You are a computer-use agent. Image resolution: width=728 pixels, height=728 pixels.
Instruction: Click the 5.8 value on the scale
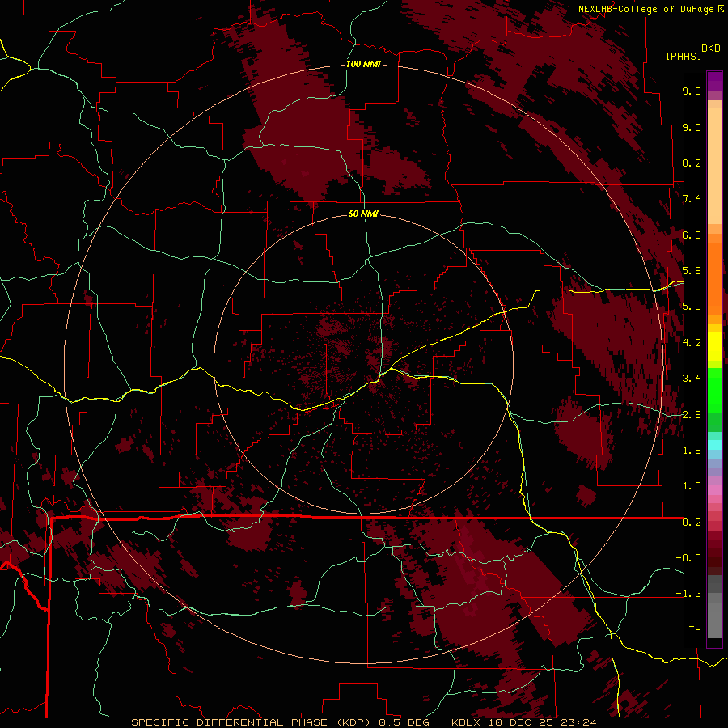692,271
